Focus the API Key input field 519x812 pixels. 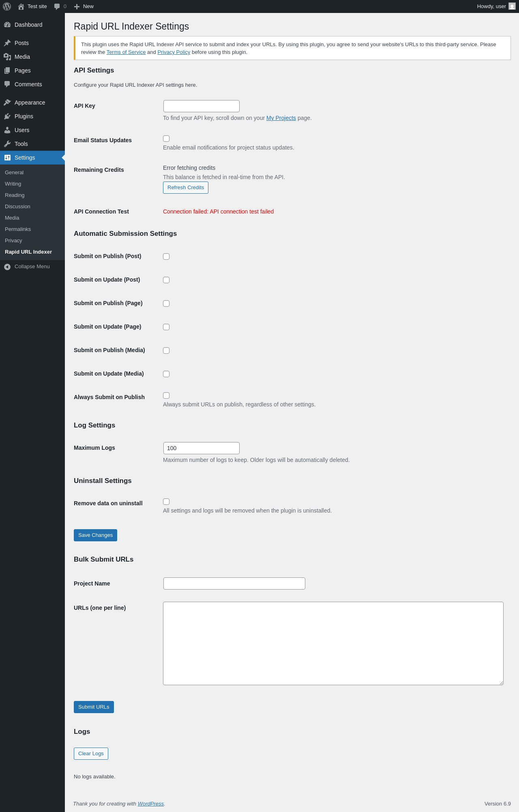point(202,106)
